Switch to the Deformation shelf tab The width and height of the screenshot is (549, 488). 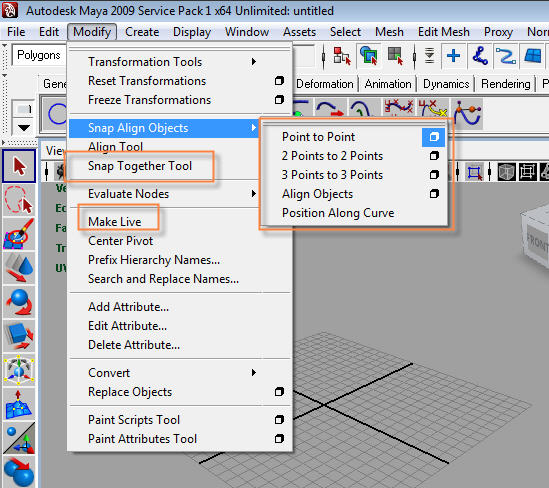coord(325,84)
